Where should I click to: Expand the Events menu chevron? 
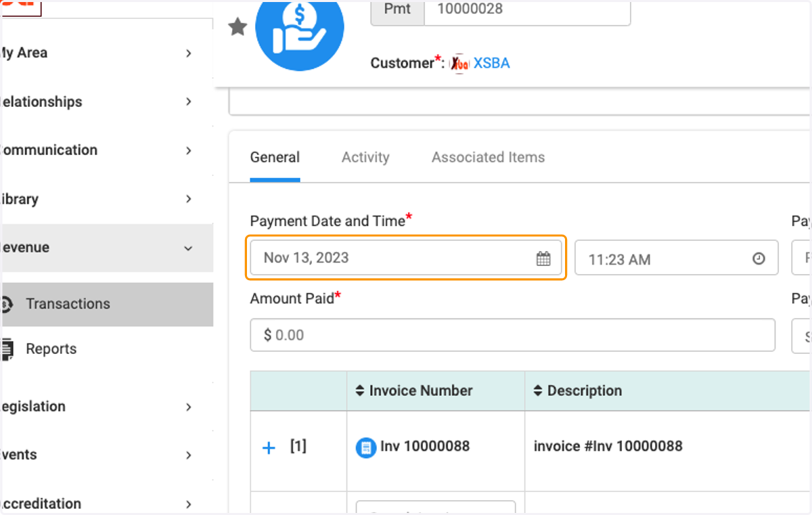click(189, 455)
